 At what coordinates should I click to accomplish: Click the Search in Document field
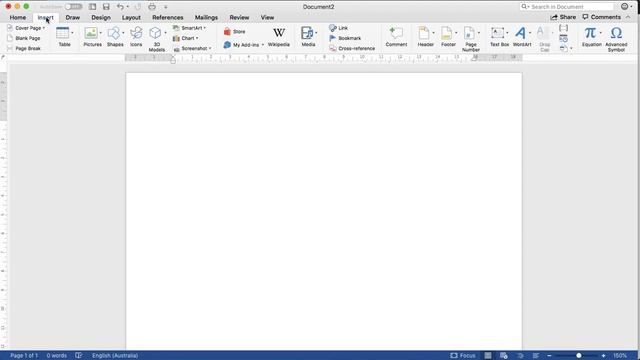pos(567,7)
